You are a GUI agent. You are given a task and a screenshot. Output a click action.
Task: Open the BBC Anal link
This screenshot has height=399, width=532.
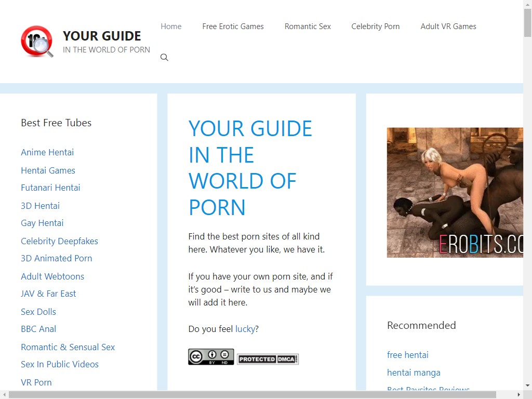coord(38,329)
